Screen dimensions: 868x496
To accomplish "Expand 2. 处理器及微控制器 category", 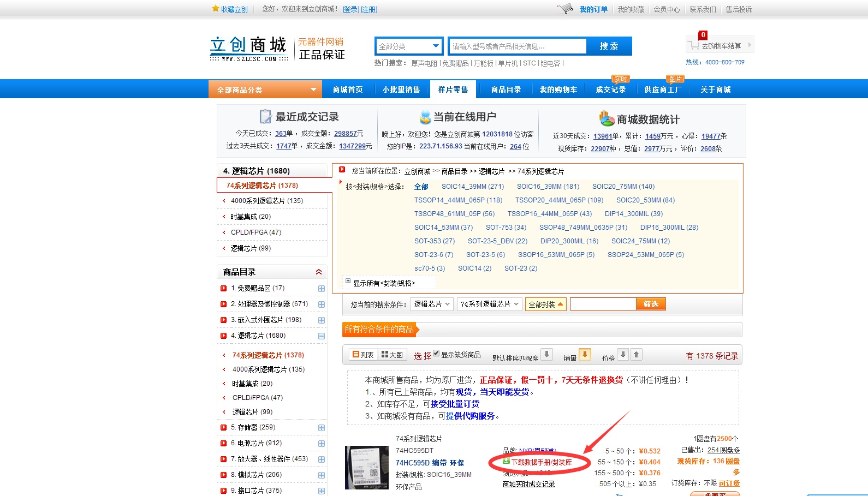I will tap(322, 304).
